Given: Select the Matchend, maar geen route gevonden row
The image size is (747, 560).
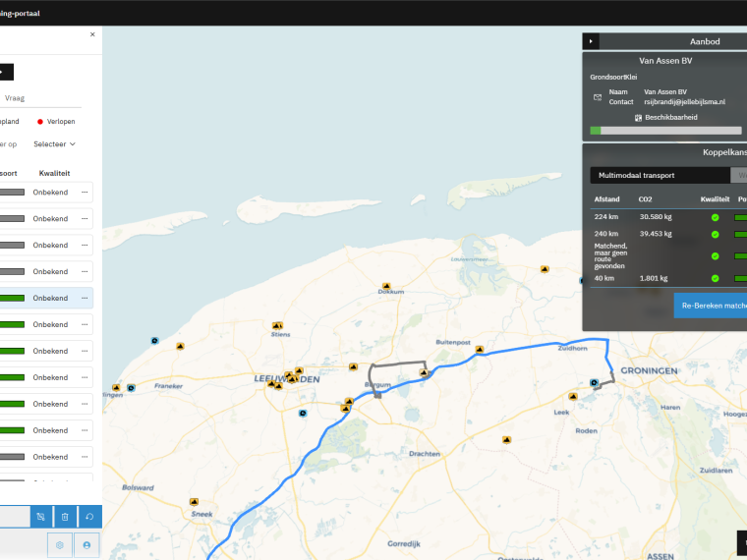Looking at the screenshot, I should (668, 256).
